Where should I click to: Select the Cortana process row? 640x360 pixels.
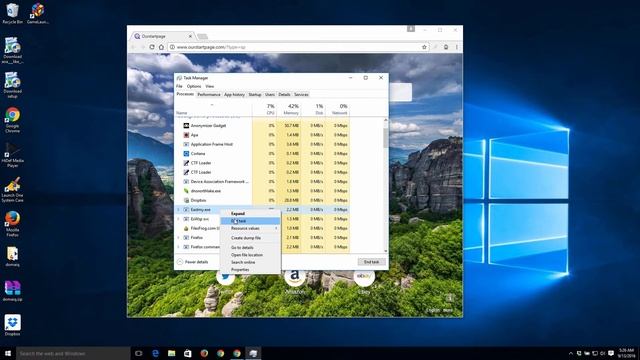point(262,153)
